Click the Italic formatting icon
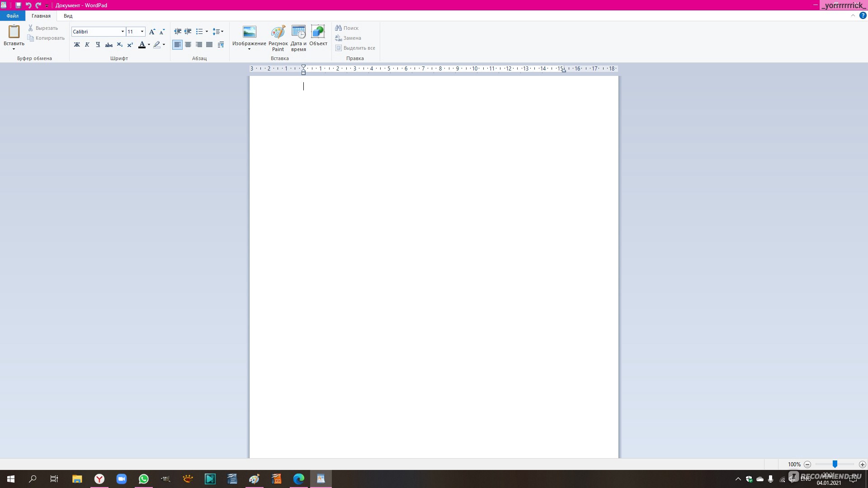 (x=87, y=45)
